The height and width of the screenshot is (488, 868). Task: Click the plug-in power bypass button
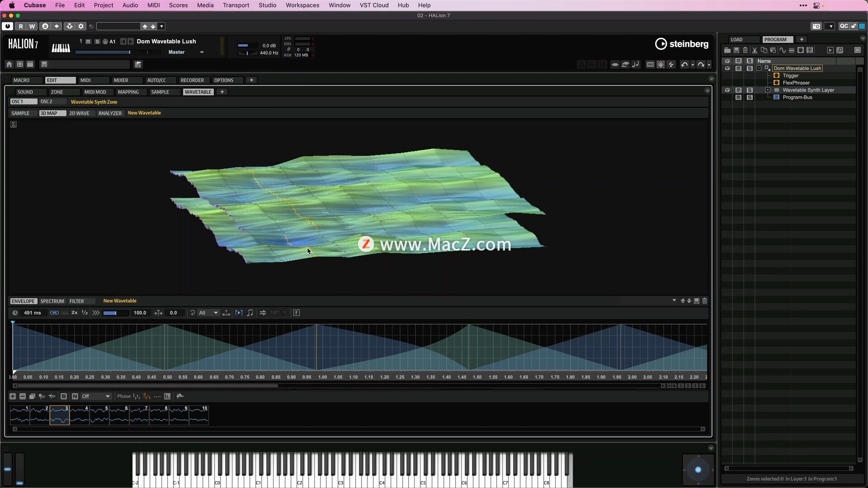[x=7, y=26]
